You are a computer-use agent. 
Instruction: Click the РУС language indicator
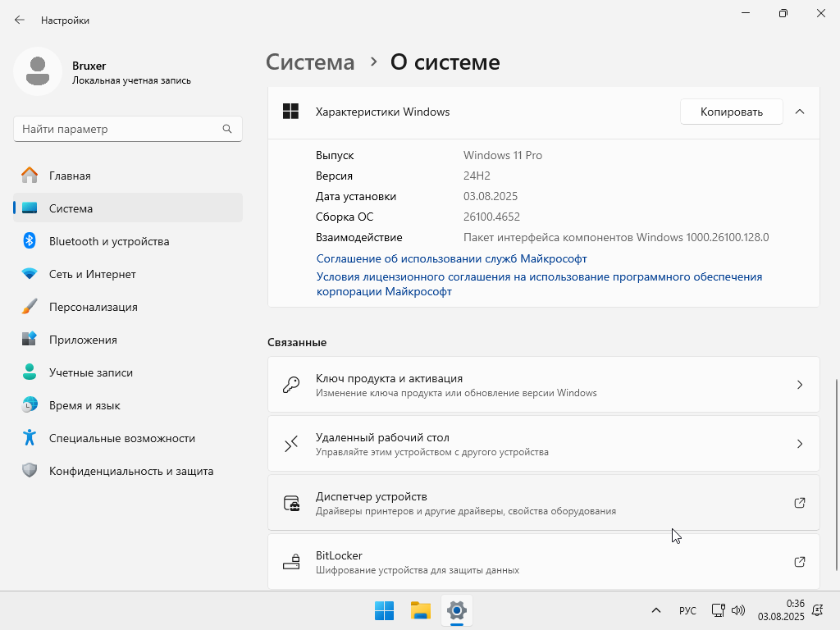pyautogui.click(x=687, y=610)
